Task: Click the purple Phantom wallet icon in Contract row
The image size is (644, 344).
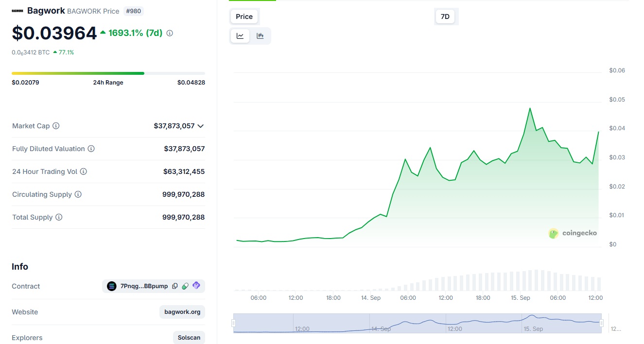Action: pos(196,286)
